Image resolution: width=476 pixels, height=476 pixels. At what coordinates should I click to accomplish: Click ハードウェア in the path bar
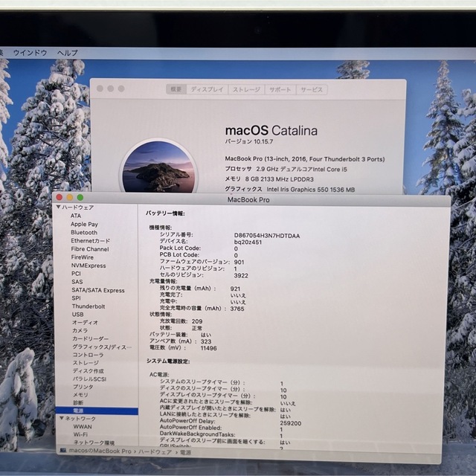click(155, 451)
